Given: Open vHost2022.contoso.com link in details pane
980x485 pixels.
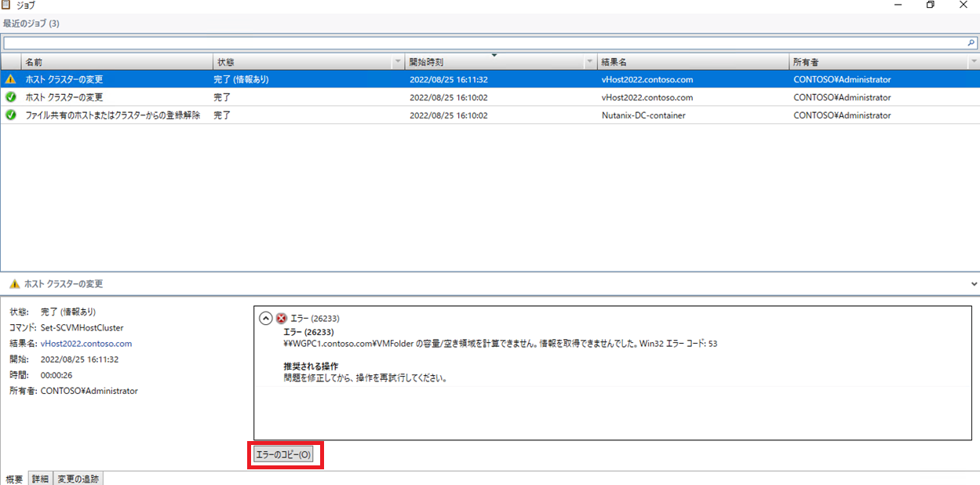Looking at the screenshot, I should click(86, 344).
